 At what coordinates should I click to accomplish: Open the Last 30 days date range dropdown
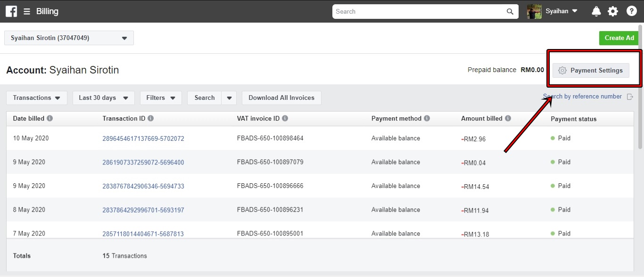pos(104,98)
